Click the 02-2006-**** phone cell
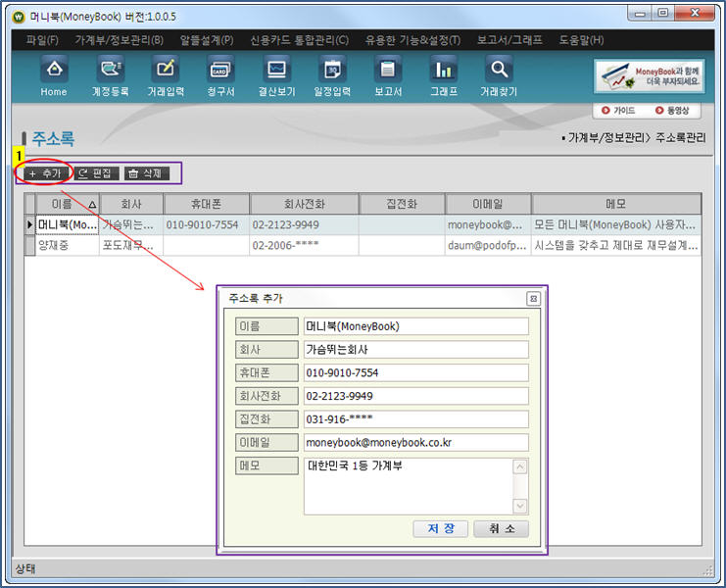 304,245
